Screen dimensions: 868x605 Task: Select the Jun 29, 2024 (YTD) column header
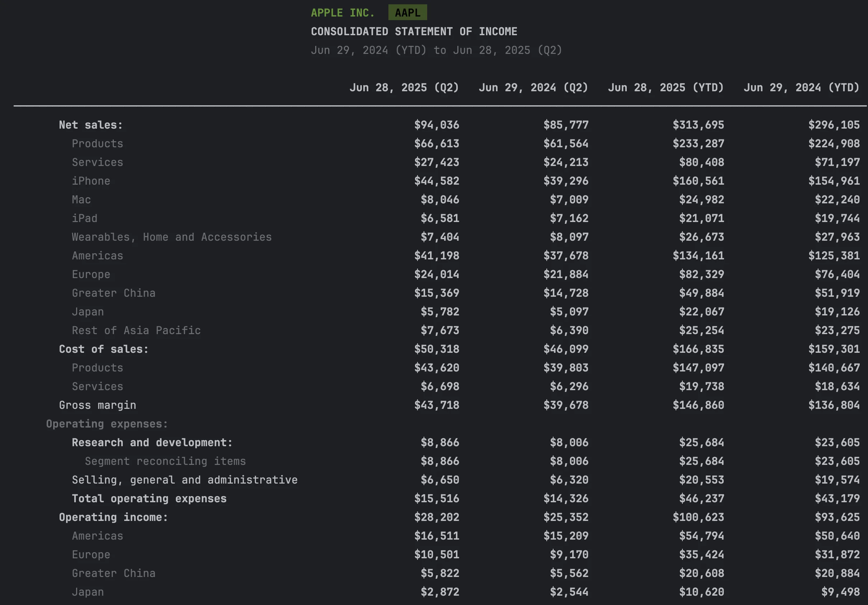(x=802, y=87)
